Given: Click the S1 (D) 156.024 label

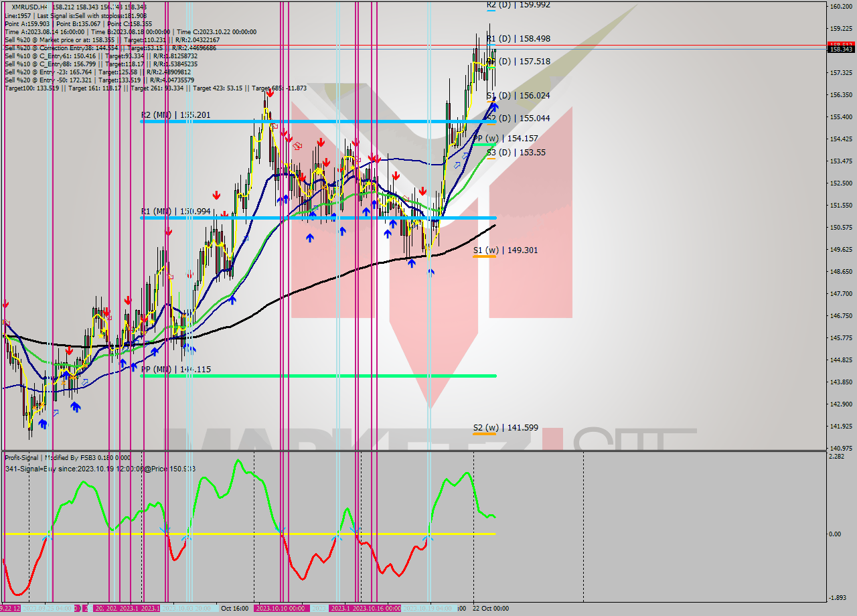Looking at the screenshot, I should pos(518,96).
